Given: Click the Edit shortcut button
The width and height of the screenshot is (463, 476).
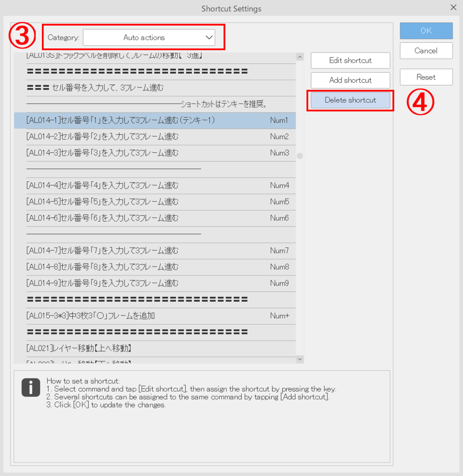Looking at the screenshot, I should [350, 60].
